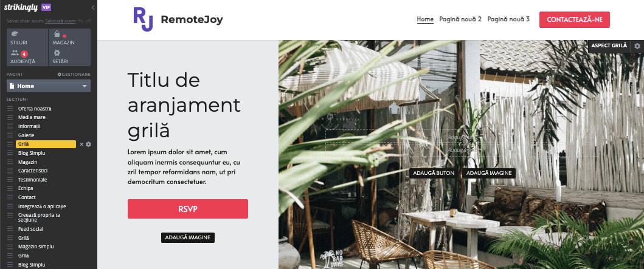Click the Salvează acum link
The width and height of the screenshot is (644, 269).
[60, 21]
